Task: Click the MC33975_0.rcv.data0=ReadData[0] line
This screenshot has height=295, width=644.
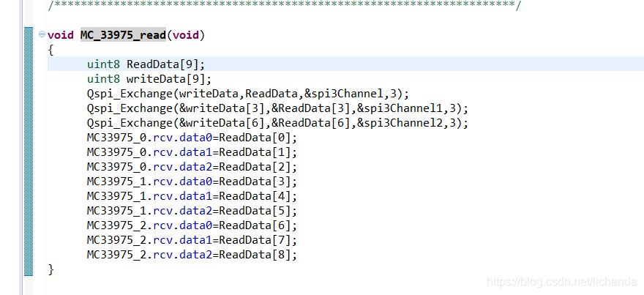Action: coord(192,138)
